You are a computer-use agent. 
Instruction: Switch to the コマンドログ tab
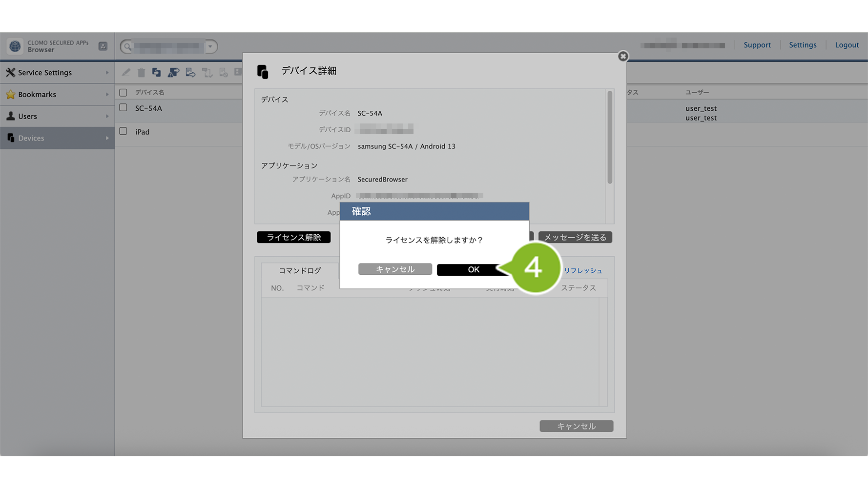coord(300,270)
